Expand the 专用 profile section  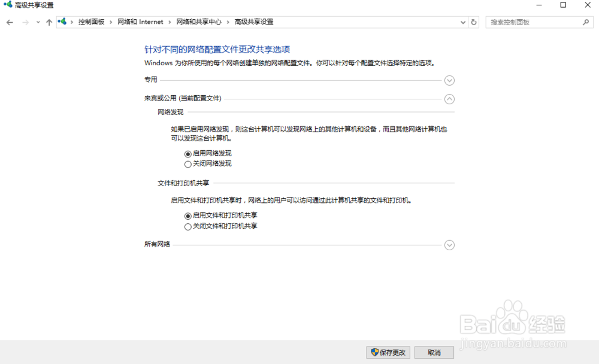tap(449, 80)
